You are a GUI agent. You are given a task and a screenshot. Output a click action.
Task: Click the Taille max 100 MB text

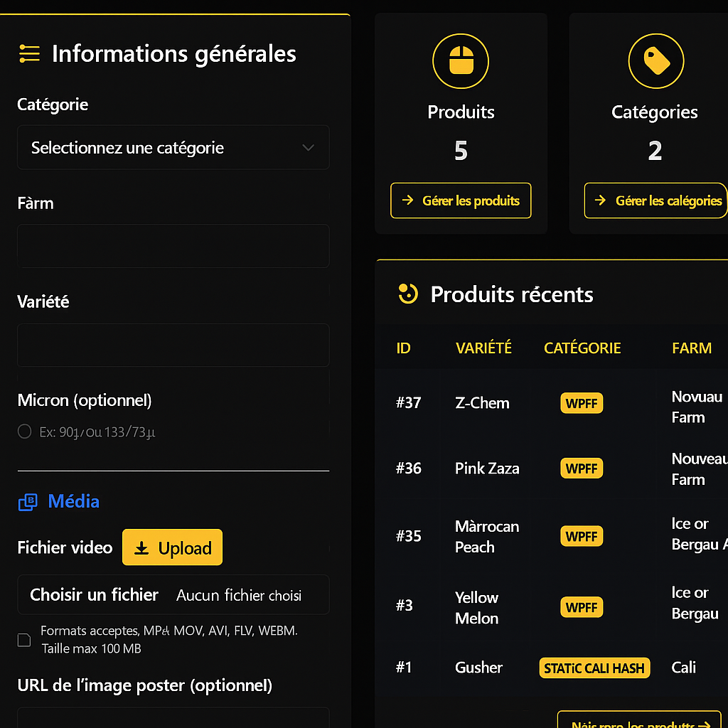click(92, 648)
